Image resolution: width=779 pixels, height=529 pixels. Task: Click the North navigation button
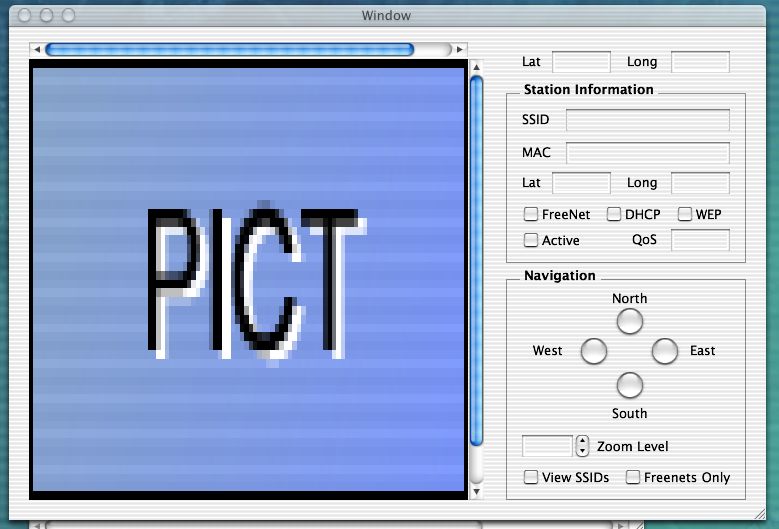[x=629, y=321]
